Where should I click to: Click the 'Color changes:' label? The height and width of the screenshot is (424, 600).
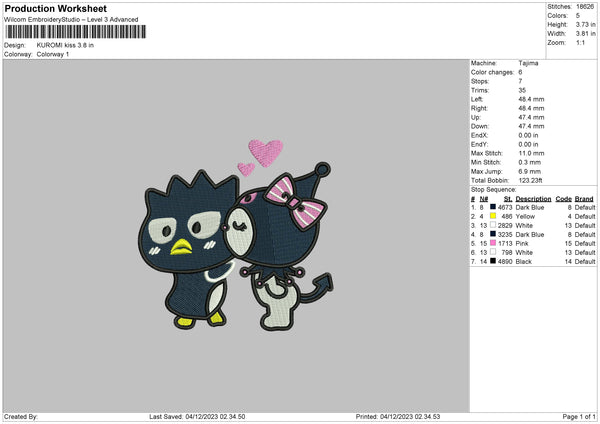pos(492,72)
